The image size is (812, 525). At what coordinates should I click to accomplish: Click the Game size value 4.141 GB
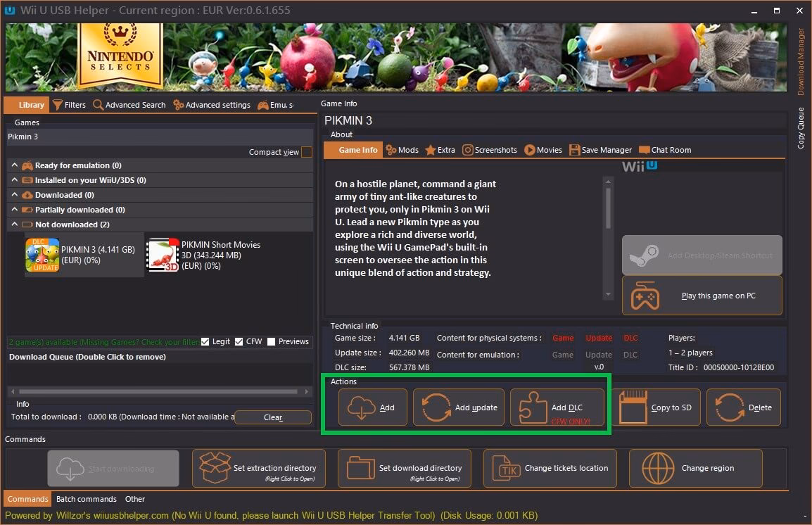404,338
